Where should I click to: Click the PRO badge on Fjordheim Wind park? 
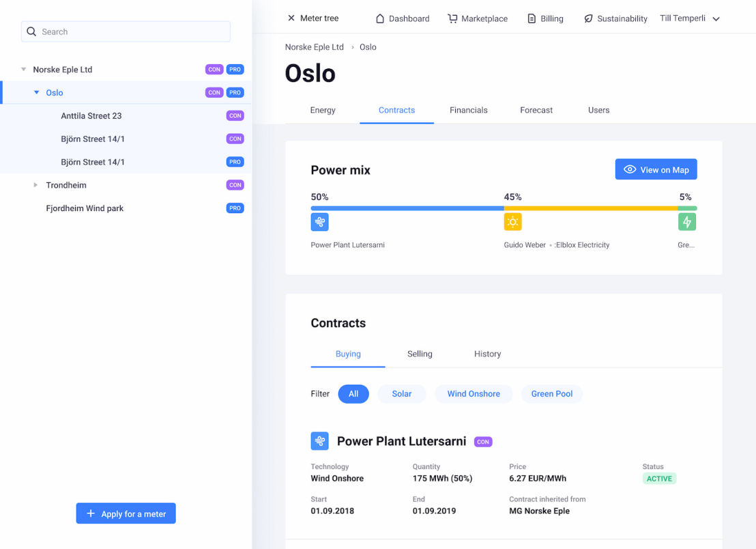235,208
